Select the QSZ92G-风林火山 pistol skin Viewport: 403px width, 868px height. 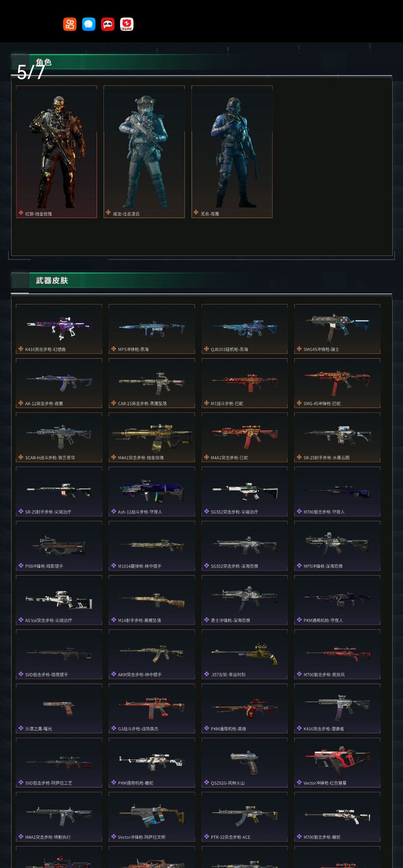244,763
